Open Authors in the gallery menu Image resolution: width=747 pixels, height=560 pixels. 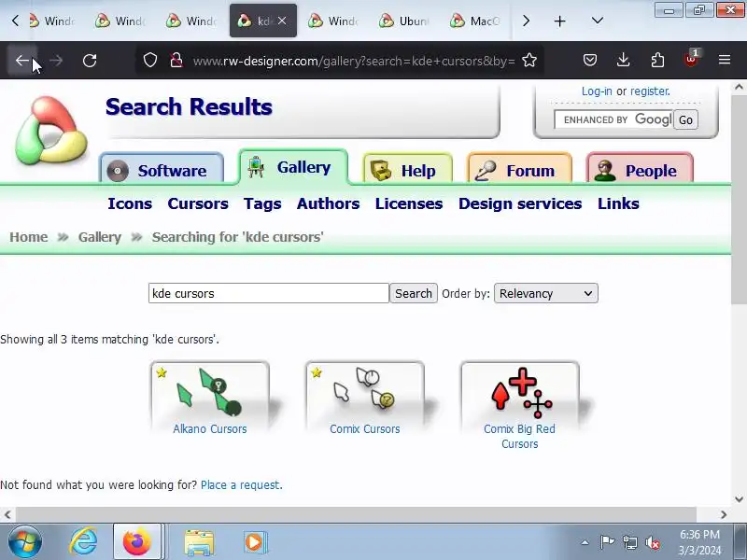tap(328, 203)
